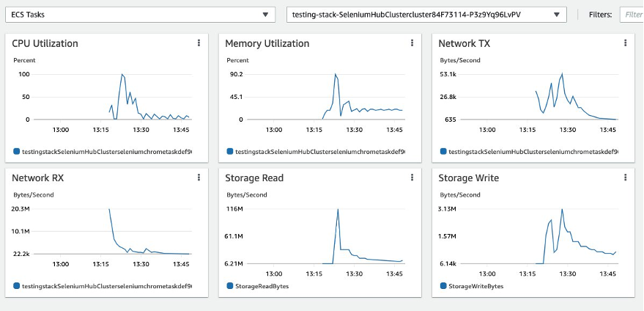The image size is (644, 311).
Task: Open the Storage Write widget options menu
Action: click(625, 178)
